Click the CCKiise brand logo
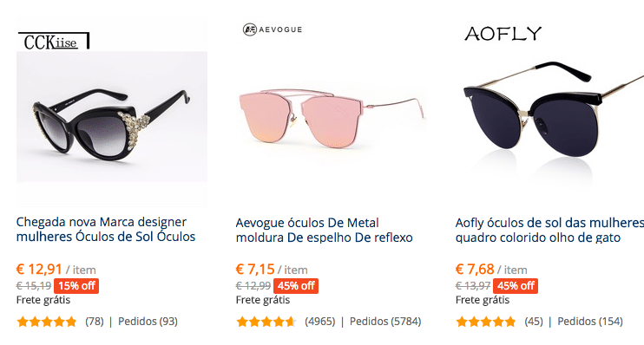 click(x=54, y=41)
